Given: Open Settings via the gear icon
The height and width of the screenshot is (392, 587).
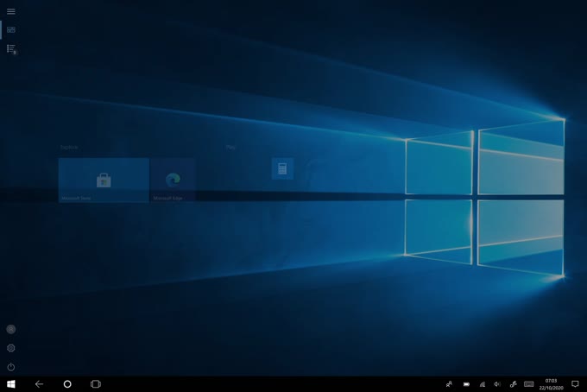Looking at the screenshot, I should click(x=11, y=348).
